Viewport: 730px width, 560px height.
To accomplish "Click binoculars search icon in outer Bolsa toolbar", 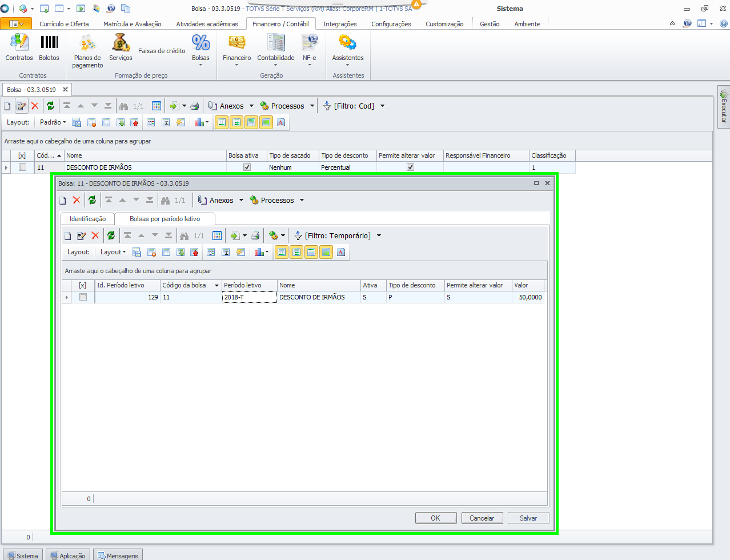I will [x=124, y=106].
